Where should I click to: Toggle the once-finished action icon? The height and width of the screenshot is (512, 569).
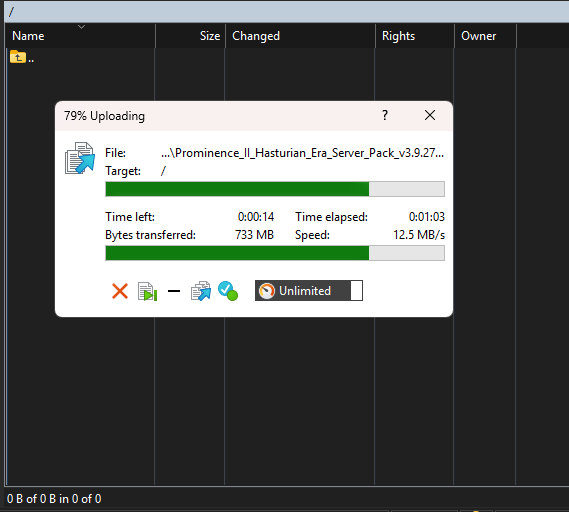[x=228, y=291]
